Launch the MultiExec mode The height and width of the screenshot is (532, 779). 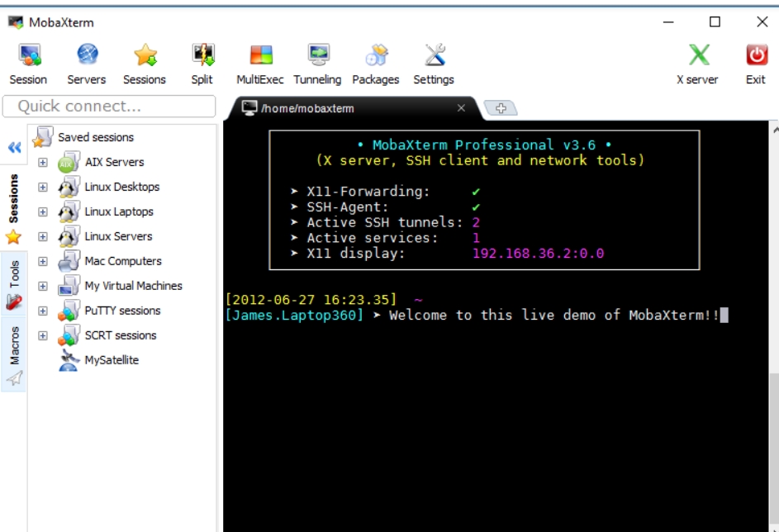tap(261, 55)
